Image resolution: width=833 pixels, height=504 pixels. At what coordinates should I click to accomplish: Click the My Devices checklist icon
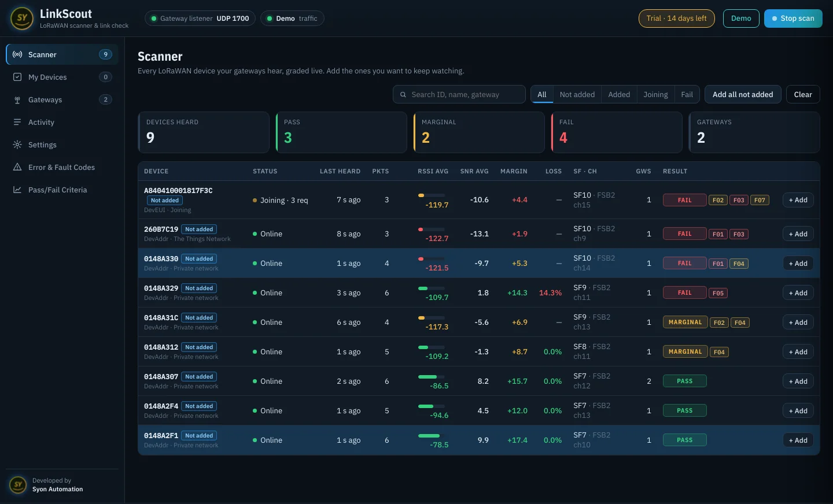[17, 77]
